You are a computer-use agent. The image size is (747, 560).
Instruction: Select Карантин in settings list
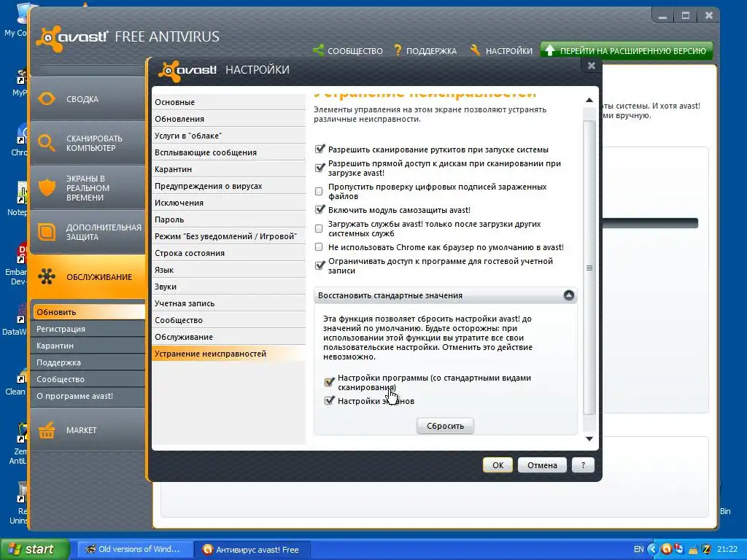[228, 169]
